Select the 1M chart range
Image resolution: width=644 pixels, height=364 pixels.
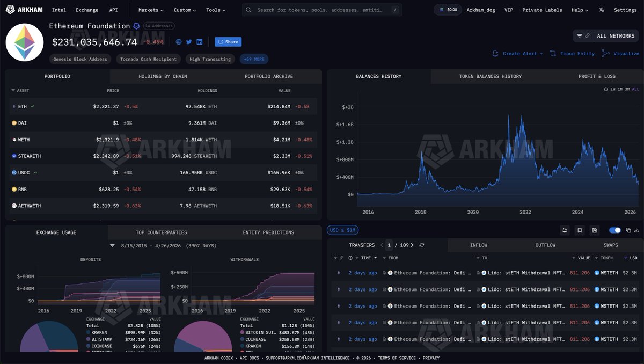[x=620, y=89]
